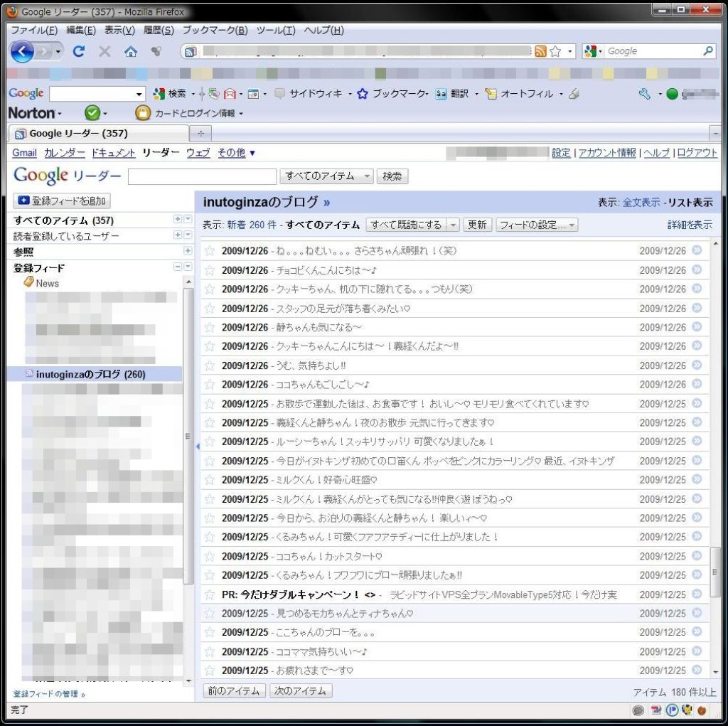
Task: Open the フィードの設定 dropdown
Action: pos(537,225)
